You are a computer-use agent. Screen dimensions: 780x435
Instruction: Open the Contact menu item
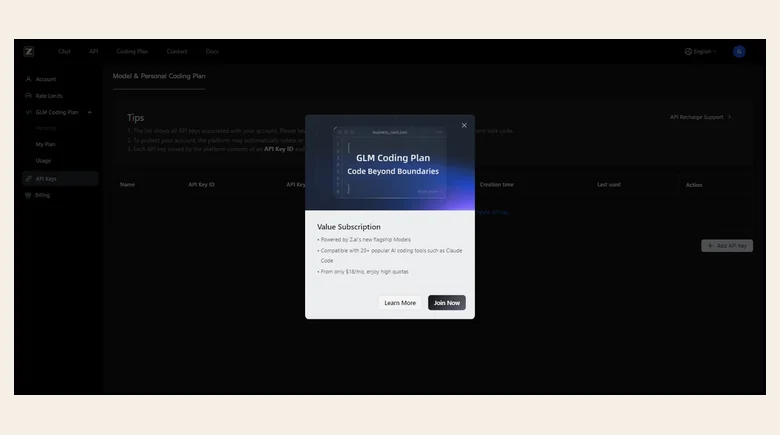point(177,51)
